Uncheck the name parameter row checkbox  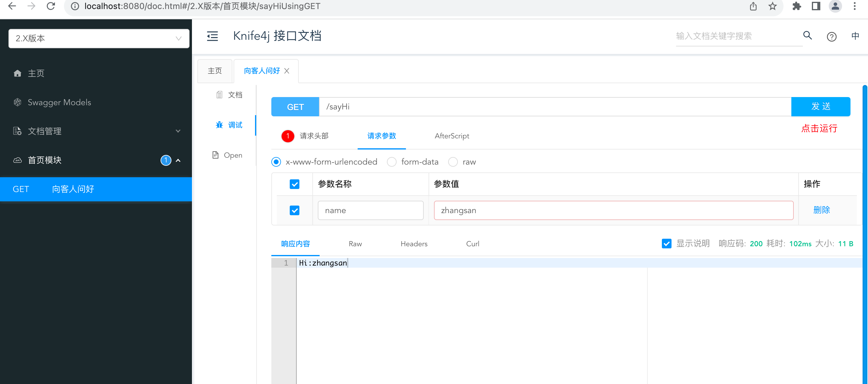tap(295, 210)
